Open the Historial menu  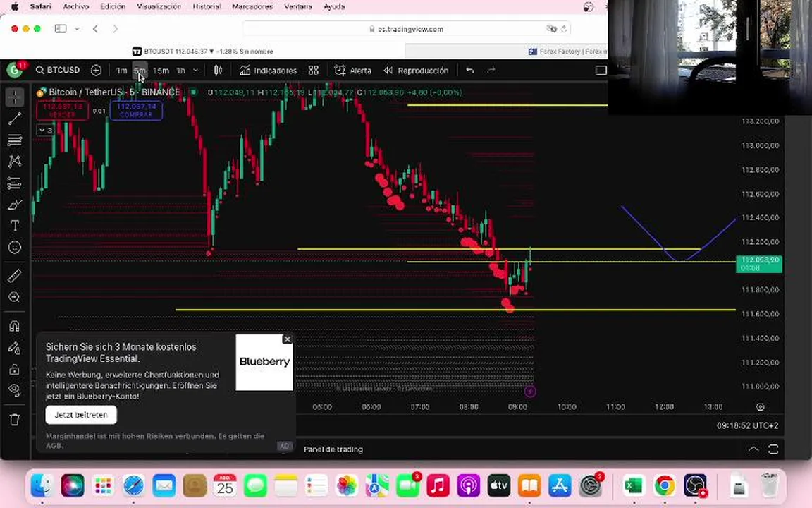(207, 7)
